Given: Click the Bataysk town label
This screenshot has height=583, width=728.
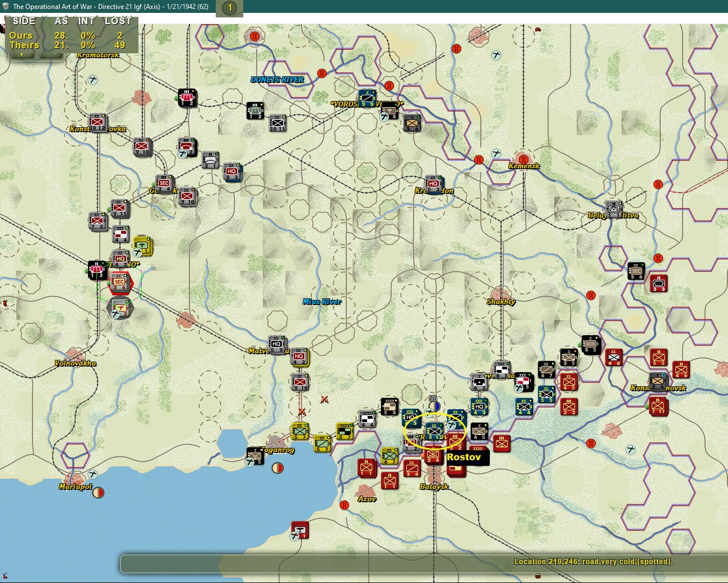Looking at the screenshot, I should (x=434, y=487).
